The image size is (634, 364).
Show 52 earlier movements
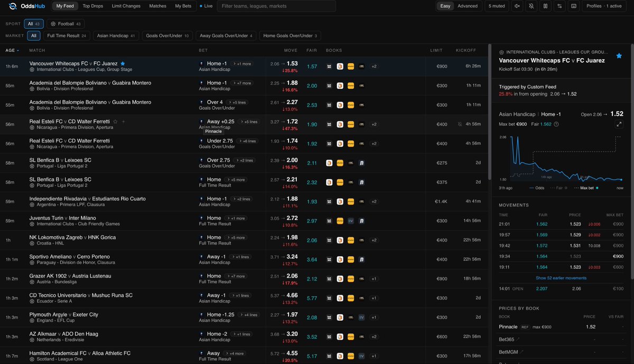click(561, 278)
